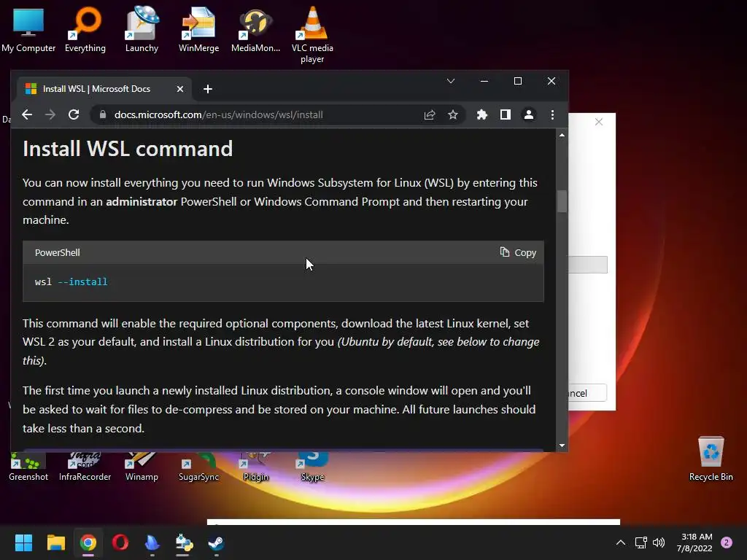Select the SugarSync desktop shortcut
Image resolution: width=747 pixels, height=560 pixels.
(x=198, y=467)
